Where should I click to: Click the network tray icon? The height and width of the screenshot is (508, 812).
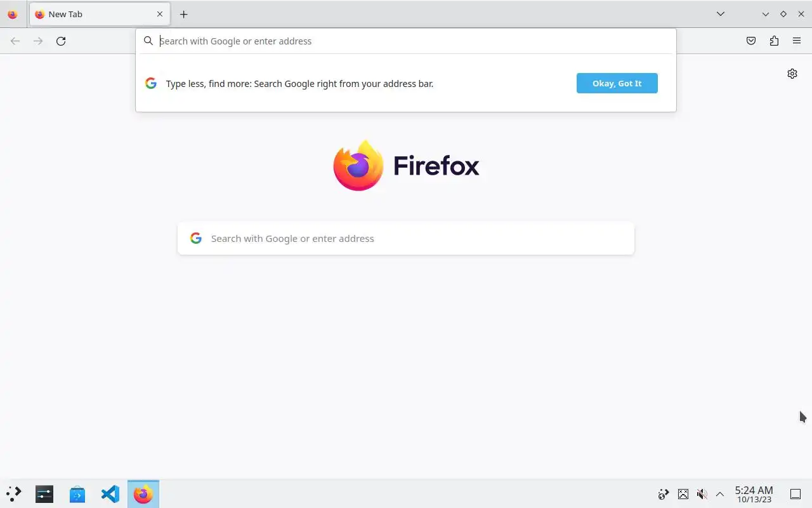(664, 494)
